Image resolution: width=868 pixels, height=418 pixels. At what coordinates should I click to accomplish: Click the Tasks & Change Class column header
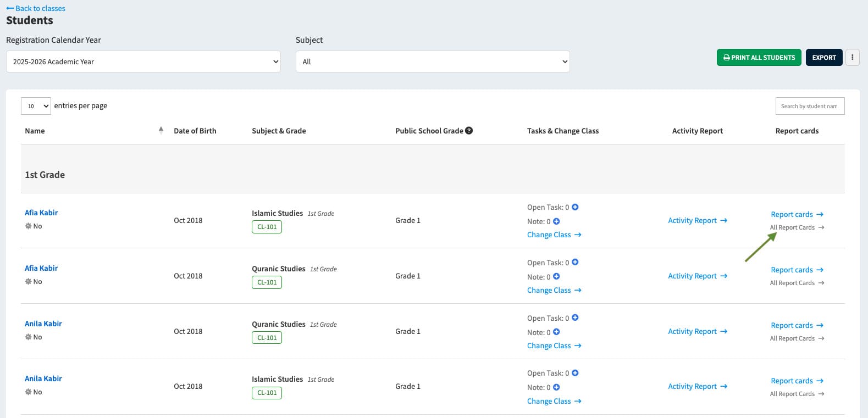(x=563, y=131)
